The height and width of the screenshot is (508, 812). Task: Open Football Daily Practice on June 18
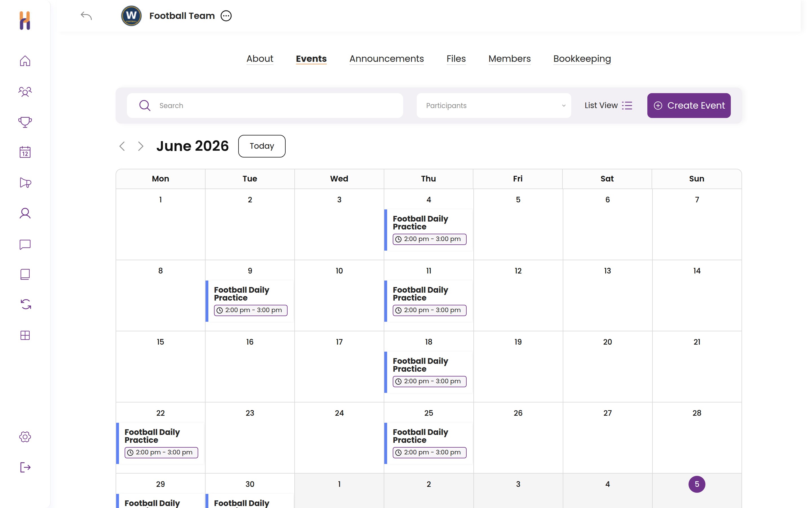tap(429, 372)
